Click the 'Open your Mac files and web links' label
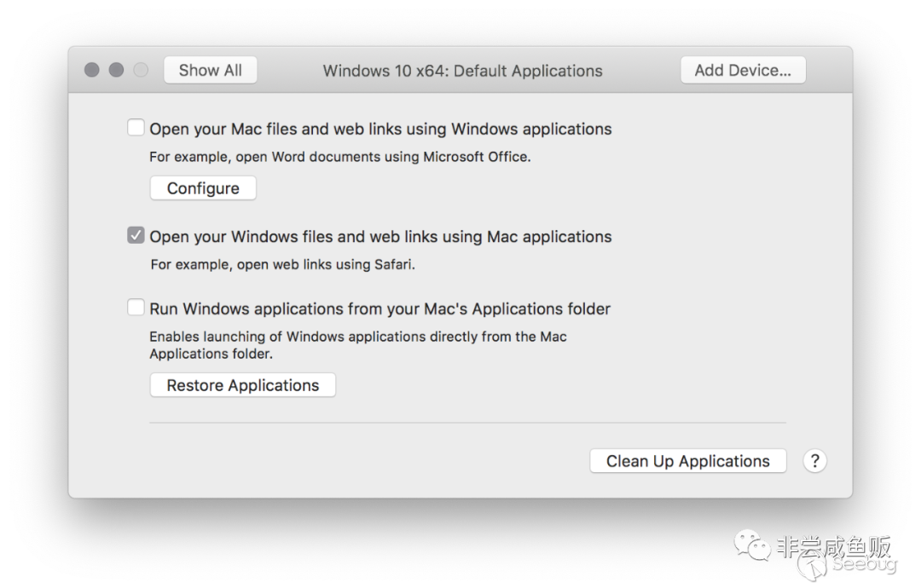The width and height of the screenshot is (921, 588). coord(380,130)
